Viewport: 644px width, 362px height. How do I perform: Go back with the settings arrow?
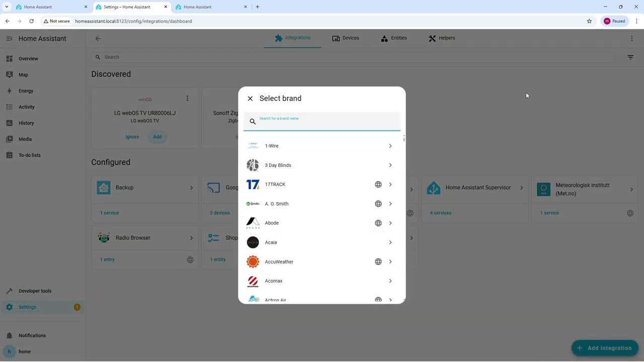click(x=98, y=39)
